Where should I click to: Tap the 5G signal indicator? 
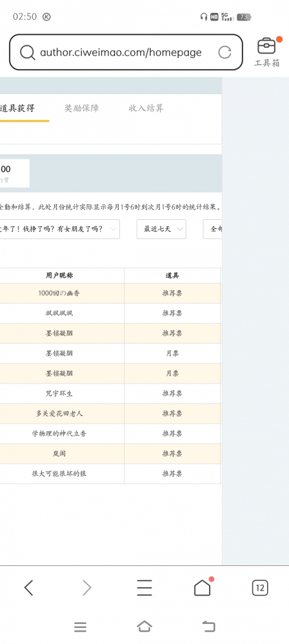pos(227,17)
